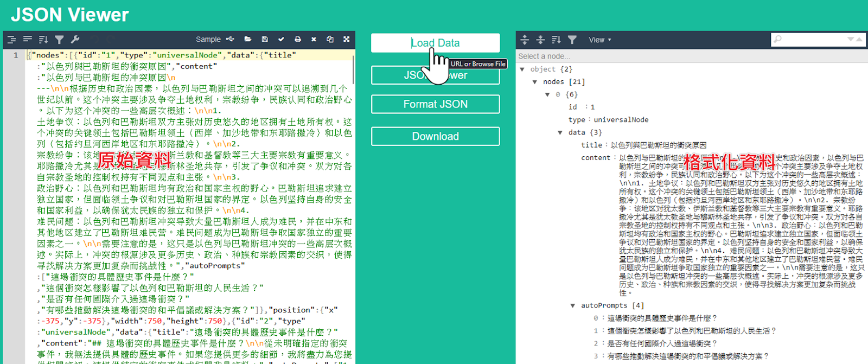This screenshot has height=364, width=868.
Task: Validate JSON with the checkmark icon
Action: pyautogui.click(x=281, y=39)
